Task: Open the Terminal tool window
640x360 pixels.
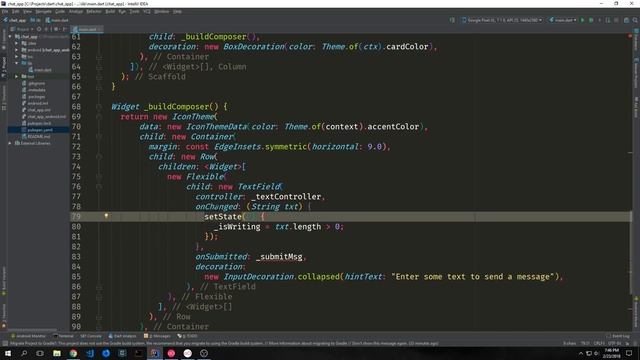Action: click(63, 336)
